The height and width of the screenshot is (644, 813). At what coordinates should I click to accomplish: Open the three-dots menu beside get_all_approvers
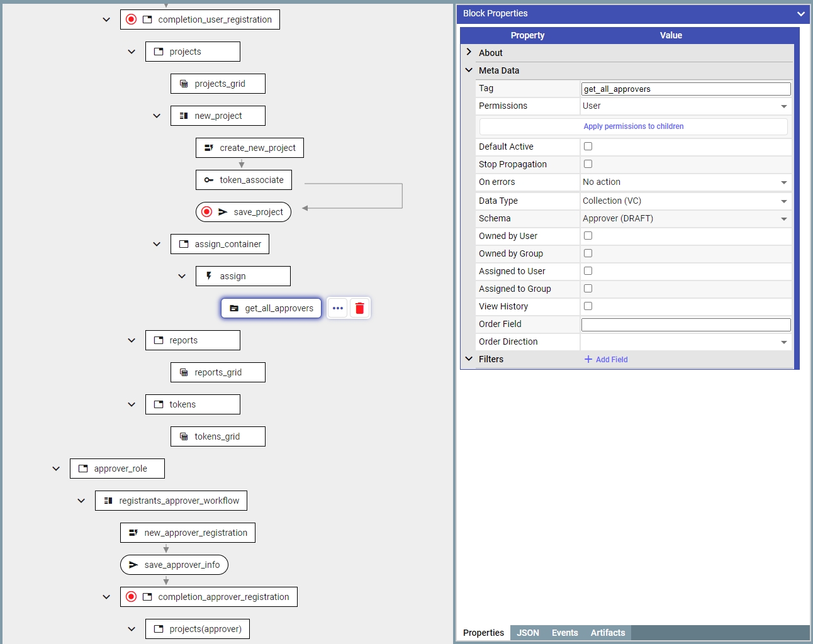338,308
